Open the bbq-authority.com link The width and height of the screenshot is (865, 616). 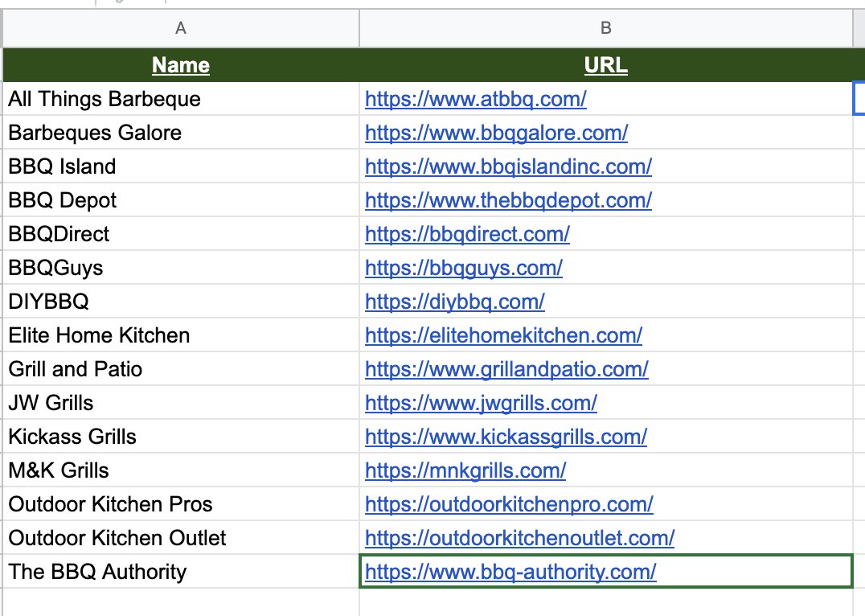510,572
